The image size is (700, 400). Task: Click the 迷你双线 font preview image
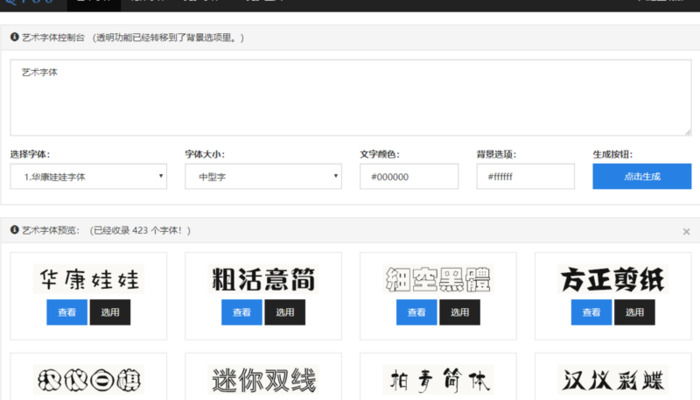pos(263,380)
